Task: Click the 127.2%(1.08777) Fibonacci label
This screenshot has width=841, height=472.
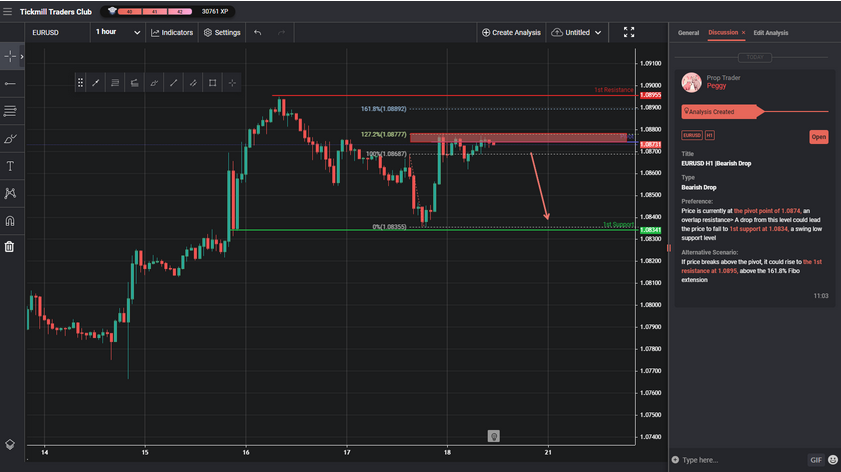Action: (x=383, y=134)
